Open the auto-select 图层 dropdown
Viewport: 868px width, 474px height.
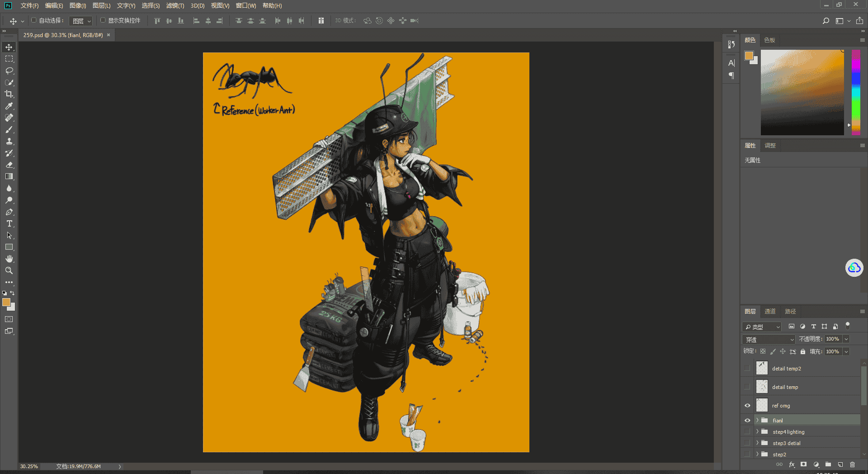(x=82, y=21)
